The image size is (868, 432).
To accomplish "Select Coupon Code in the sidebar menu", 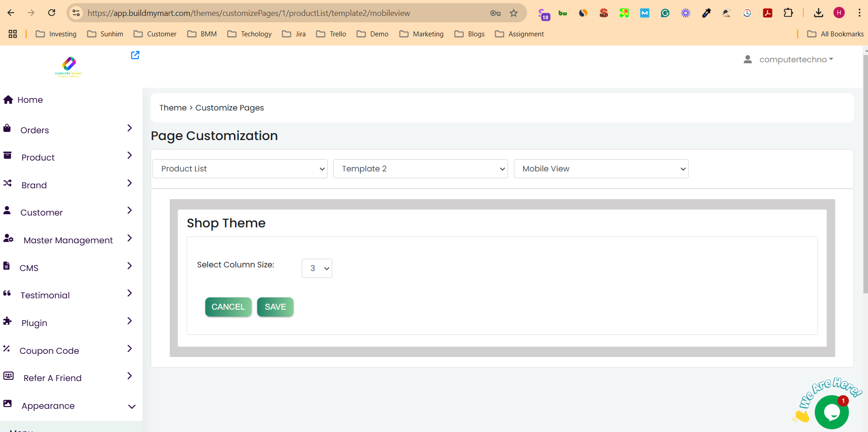I will click(x=49, y=351).
